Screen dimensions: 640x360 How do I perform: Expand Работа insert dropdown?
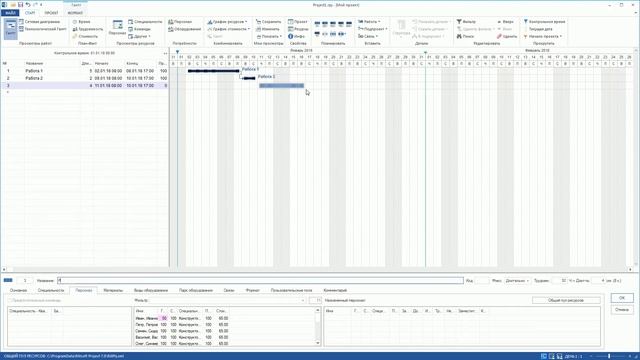pos(369,22)
